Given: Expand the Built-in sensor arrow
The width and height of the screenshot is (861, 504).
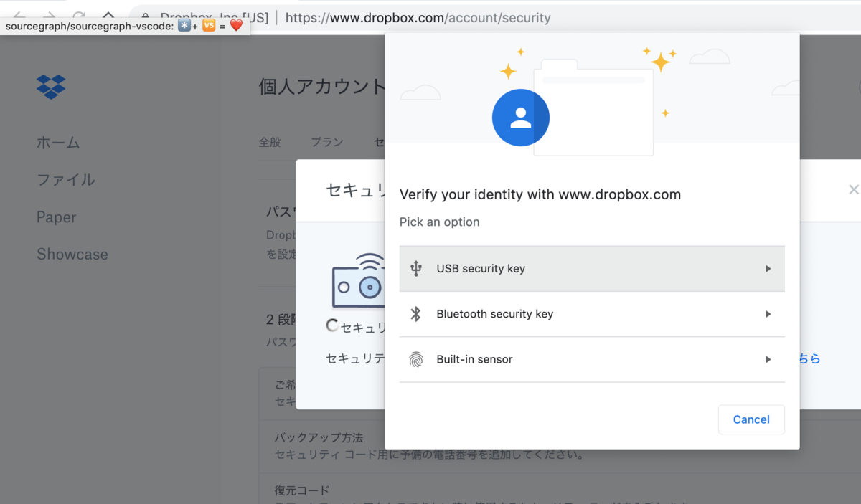Looking at the screenshot, I should [x=768, y=359].
